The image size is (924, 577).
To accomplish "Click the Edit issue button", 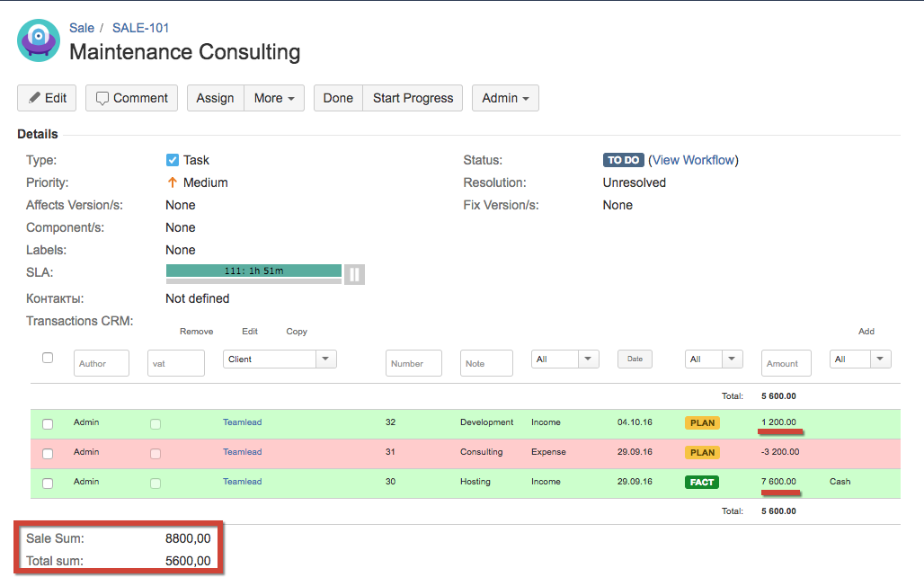I will (x=47, y=98).
